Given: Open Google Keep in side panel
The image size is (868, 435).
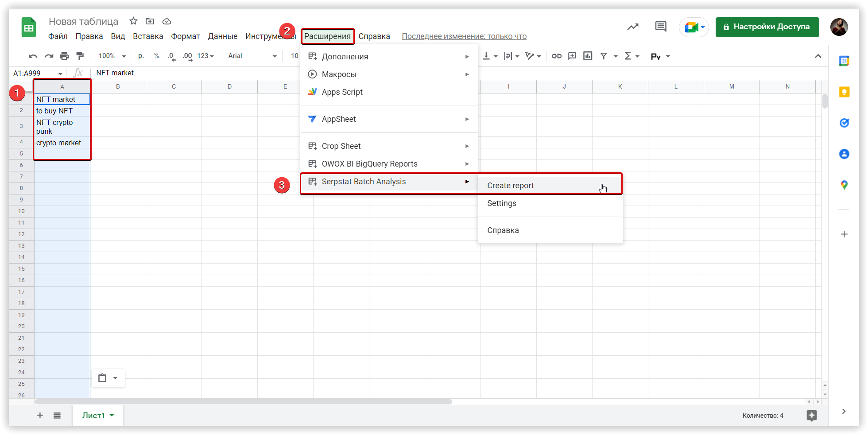Looking at the screenshot, I should click(844, 92).
